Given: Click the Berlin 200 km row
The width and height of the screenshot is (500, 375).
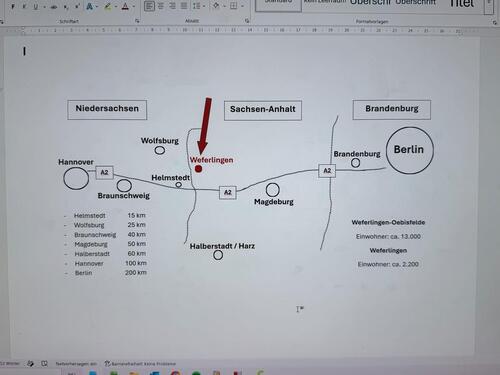Looking at the screenshot, I should click(105, 273).
